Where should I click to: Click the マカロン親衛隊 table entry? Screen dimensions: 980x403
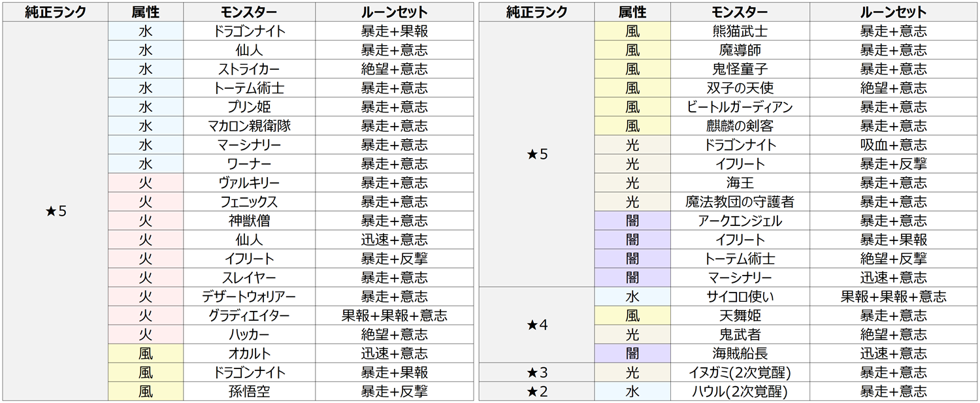pos(250,126)
